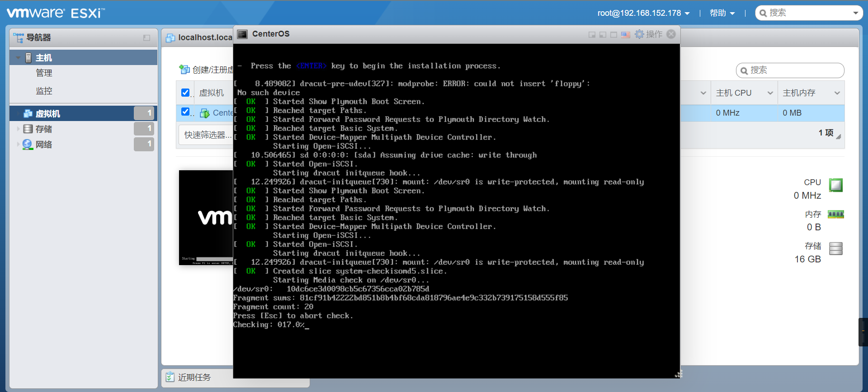Open the column dropdown arrow left of 主机 CPU
This screenshot has height=392, width=868.
703,93
